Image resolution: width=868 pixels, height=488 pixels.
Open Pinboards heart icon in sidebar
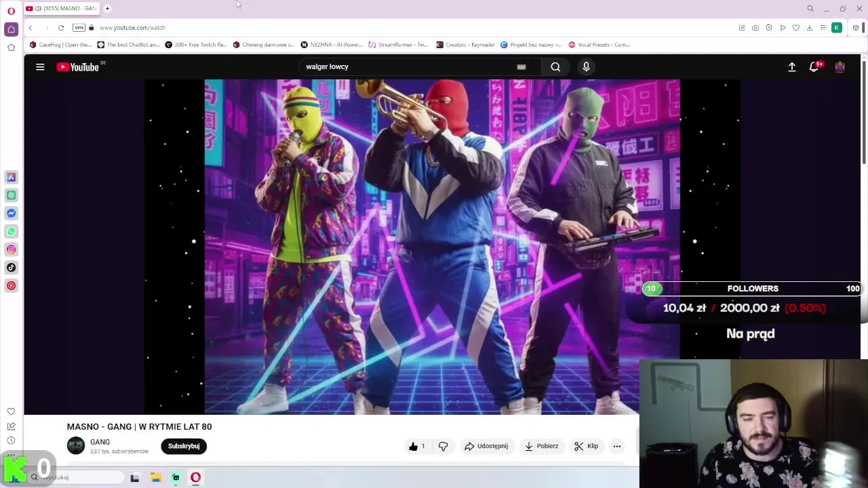point(11,411)
